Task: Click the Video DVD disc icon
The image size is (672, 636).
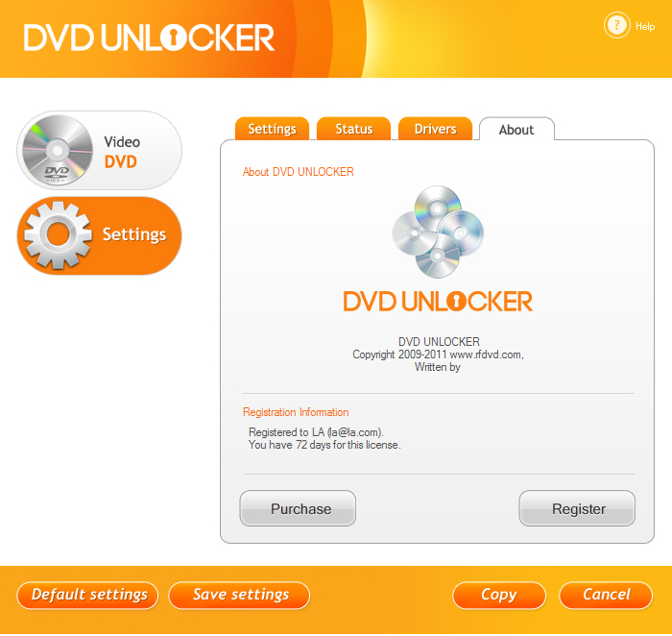Action: click(57, 150)
